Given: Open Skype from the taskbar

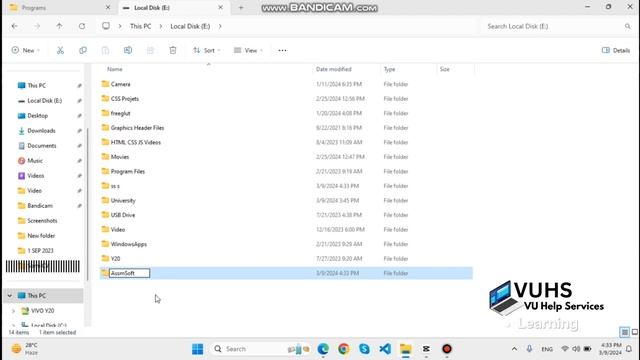Looking at the screenshot, I should pyautogui.click(x=364, y=349).
